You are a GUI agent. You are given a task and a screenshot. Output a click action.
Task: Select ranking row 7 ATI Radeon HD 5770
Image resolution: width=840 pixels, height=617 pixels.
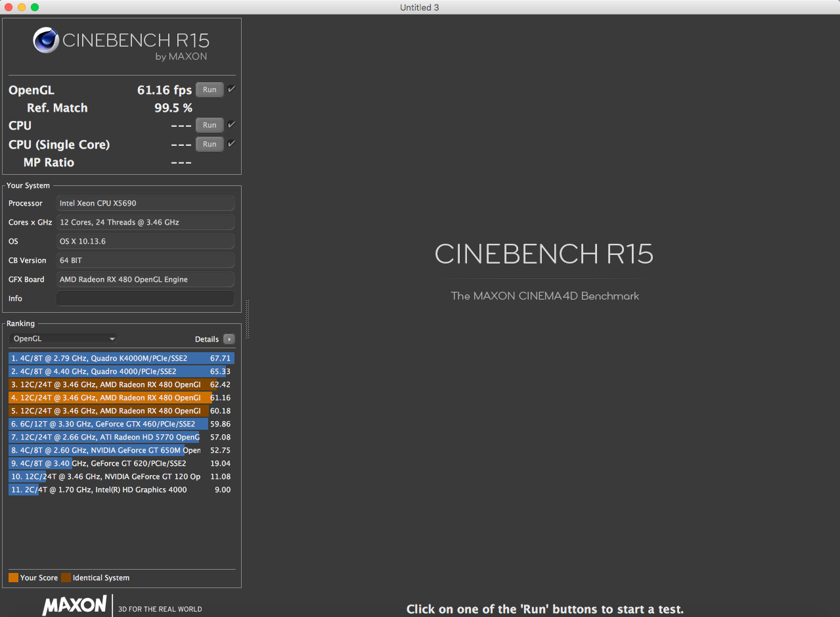(x=122, y=437)
